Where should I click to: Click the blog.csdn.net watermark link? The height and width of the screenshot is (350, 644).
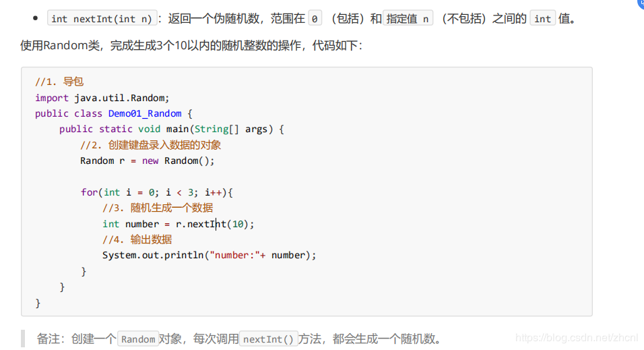(575, 337)
